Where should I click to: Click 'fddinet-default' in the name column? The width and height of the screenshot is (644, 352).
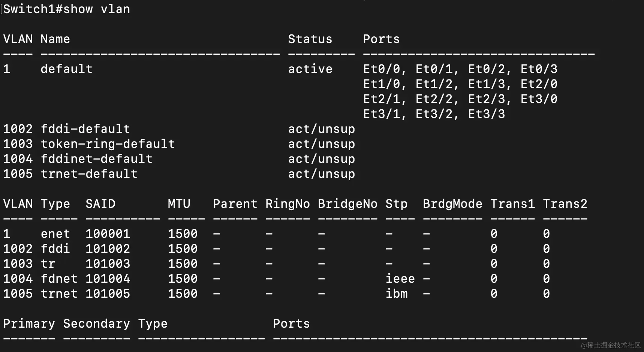pyautogui.click(x=97, y=159)
